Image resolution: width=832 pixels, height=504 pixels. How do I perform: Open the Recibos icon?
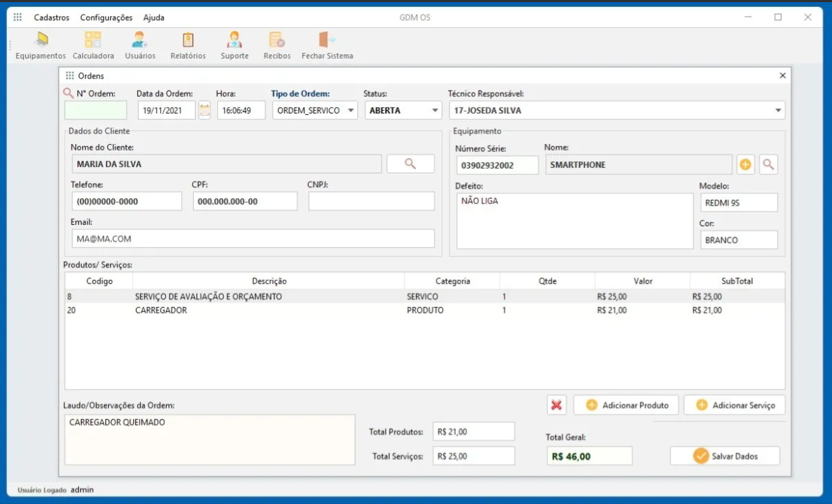[x=276, y=43]
